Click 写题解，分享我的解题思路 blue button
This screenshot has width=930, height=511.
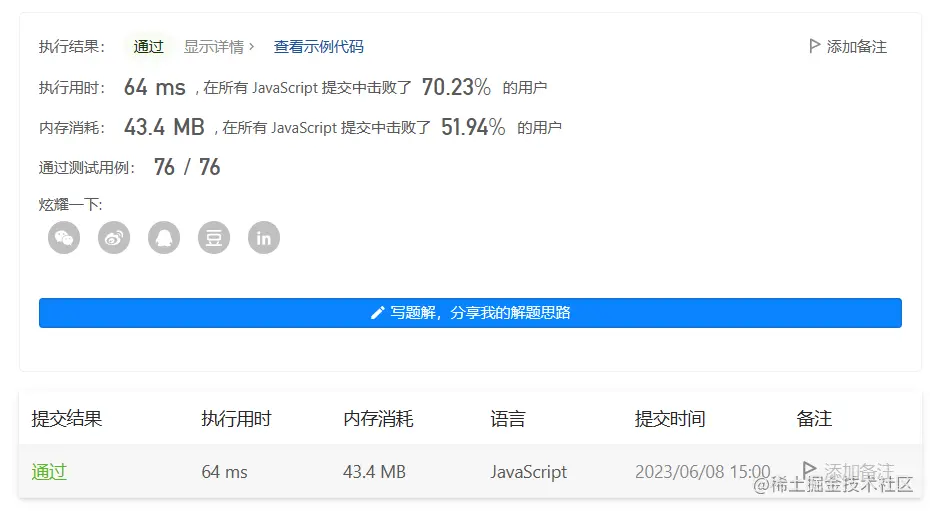click(470, 313)
